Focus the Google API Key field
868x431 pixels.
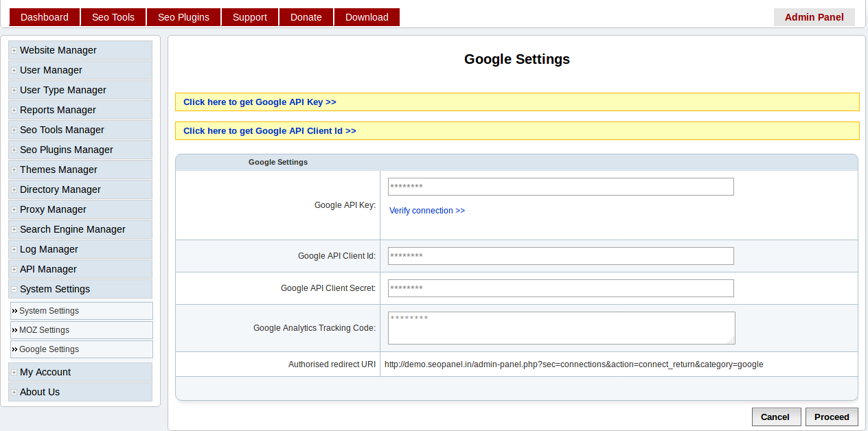[x=561, y=187]
